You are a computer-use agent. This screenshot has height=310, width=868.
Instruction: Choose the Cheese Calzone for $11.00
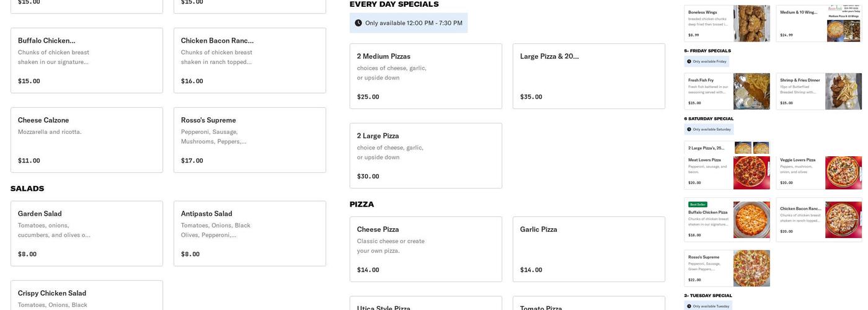(x=86, y=140)
